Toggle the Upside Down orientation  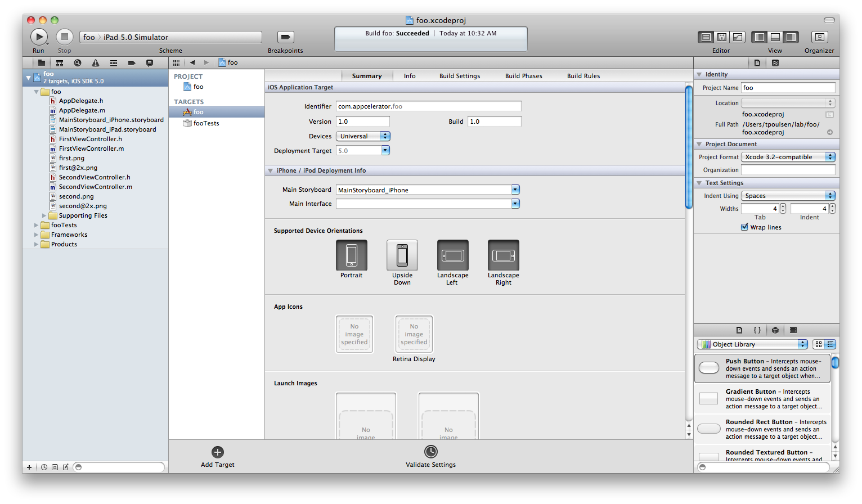coord(402,255)
